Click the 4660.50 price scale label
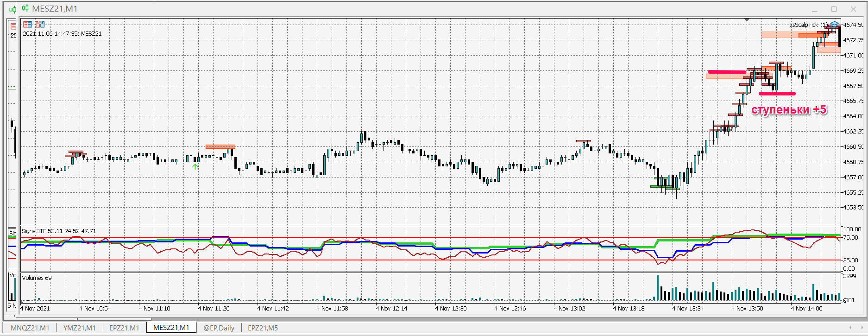The height and width of the screenshot is (336, 868). coord(853,147)
